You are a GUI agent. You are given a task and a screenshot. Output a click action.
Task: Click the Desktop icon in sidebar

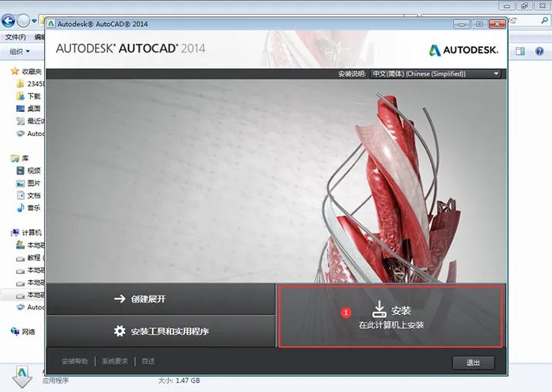(x=20, y=108)
